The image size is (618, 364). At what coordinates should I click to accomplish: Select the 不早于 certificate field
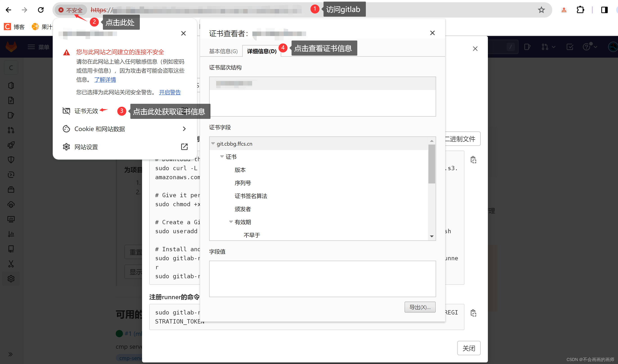252,235
